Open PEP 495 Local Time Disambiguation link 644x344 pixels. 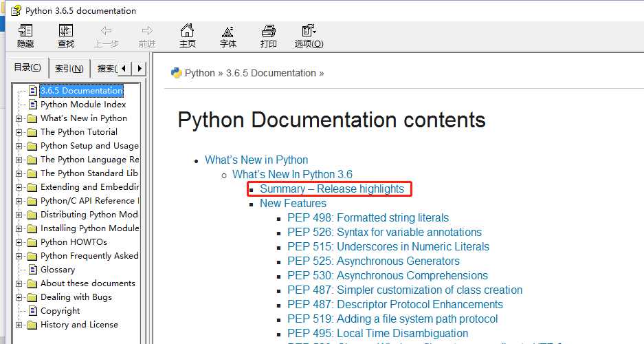(378, 333)
